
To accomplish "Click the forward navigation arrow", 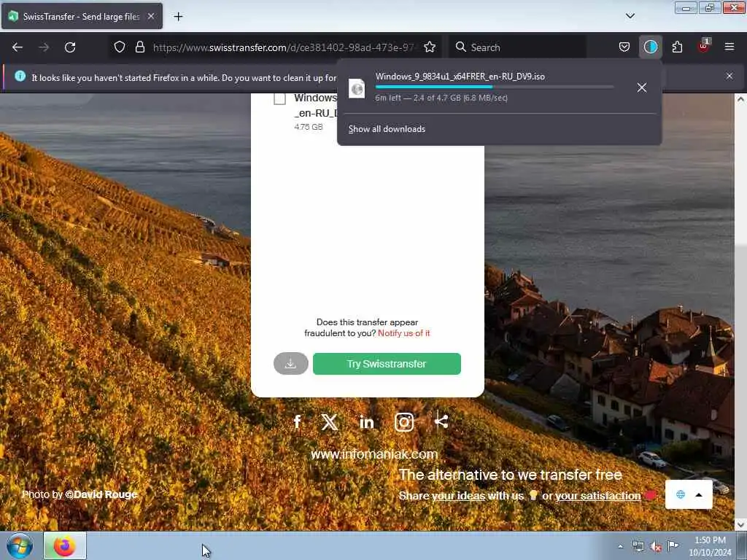I will click(44, 47).
